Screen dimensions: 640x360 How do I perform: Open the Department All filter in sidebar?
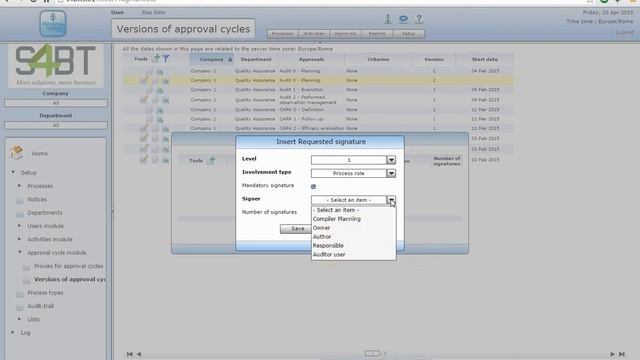pyautogui.click(x=56, y=125)
